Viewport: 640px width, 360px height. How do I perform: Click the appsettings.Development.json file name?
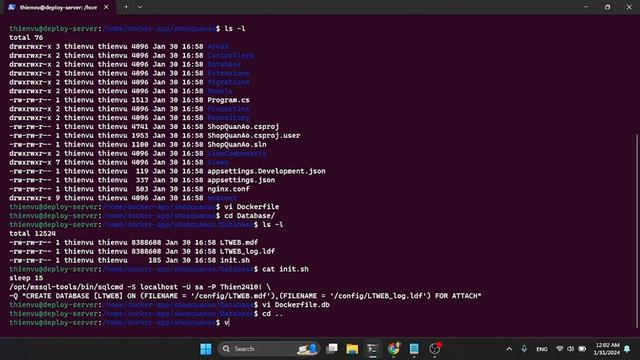pos(266,171)
